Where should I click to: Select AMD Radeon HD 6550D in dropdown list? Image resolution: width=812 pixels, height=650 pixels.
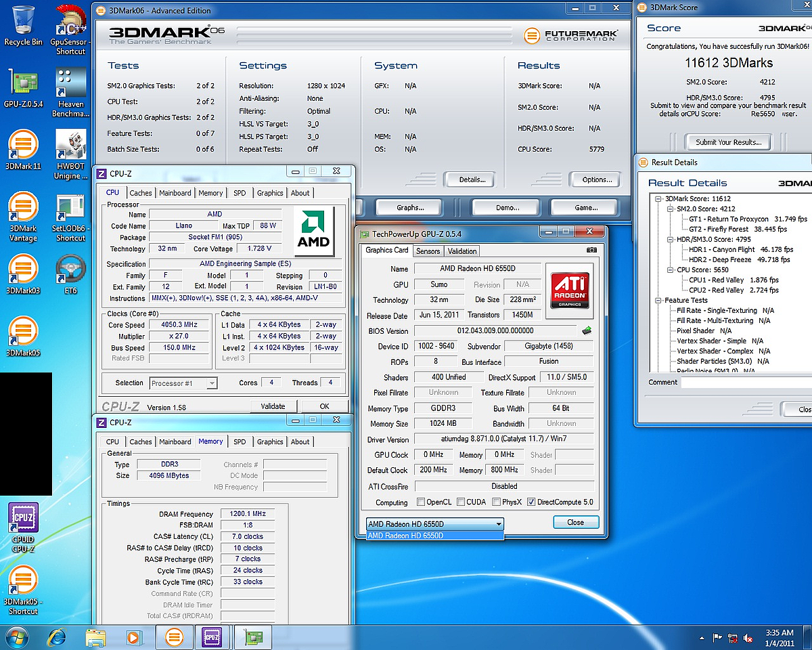434,536
